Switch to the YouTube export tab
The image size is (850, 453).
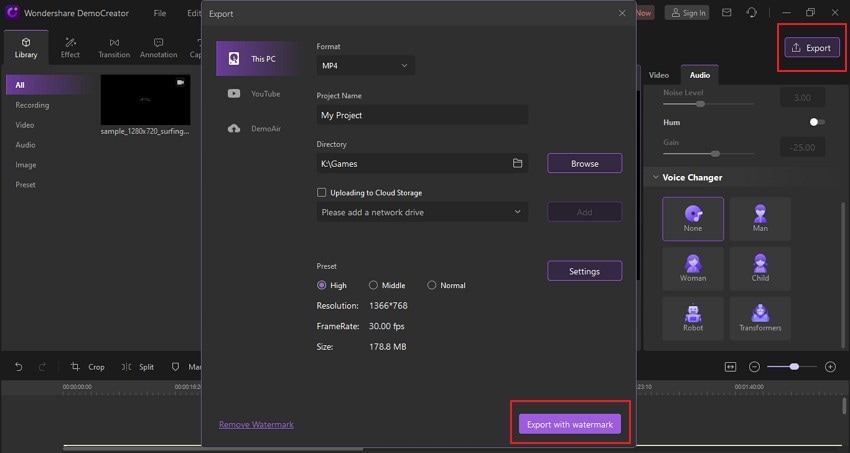pos(256,94)
